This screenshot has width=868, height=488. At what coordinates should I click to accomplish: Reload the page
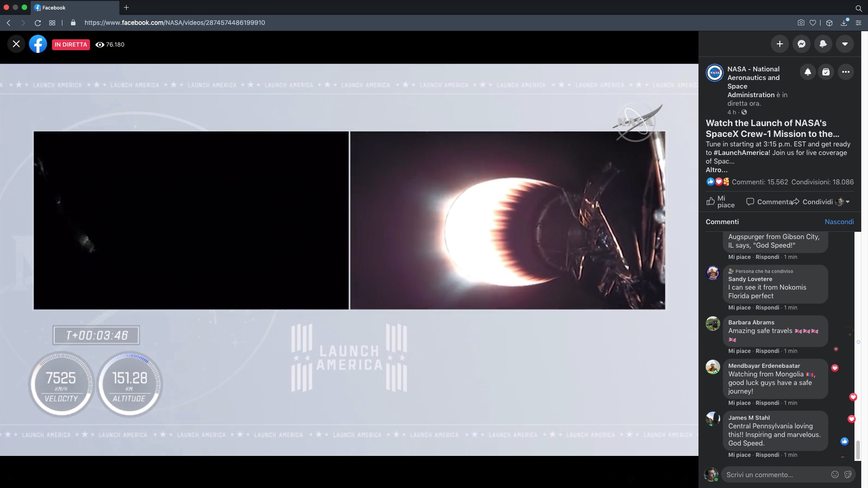click(38, 23)
